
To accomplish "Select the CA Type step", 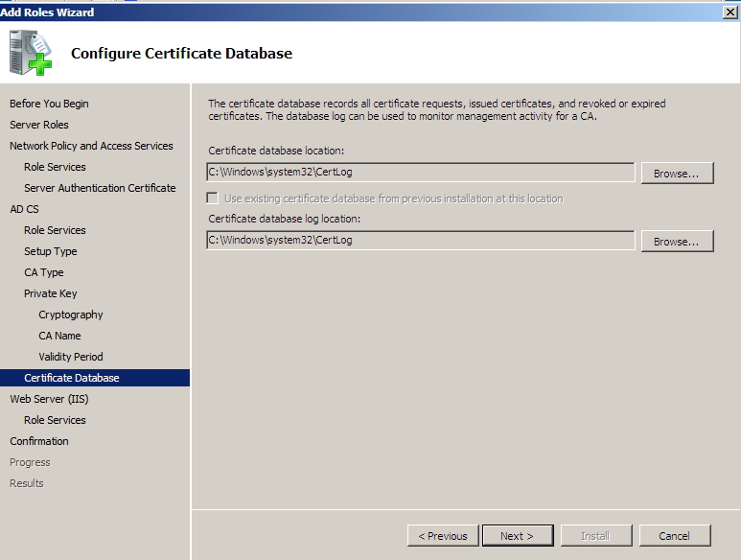I will pyautogui.click(x=44, y=272).
